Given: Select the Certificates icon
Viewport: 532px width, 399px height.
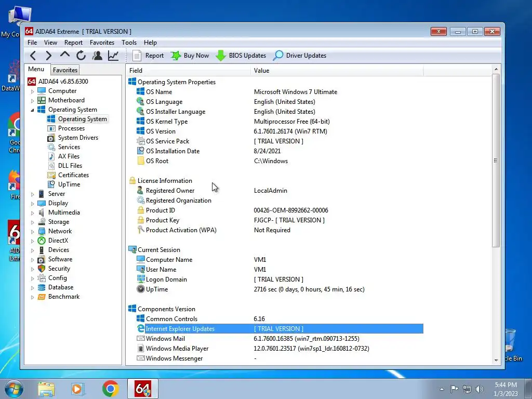Looking at the screenshot, I should click(x=51, y=175).
